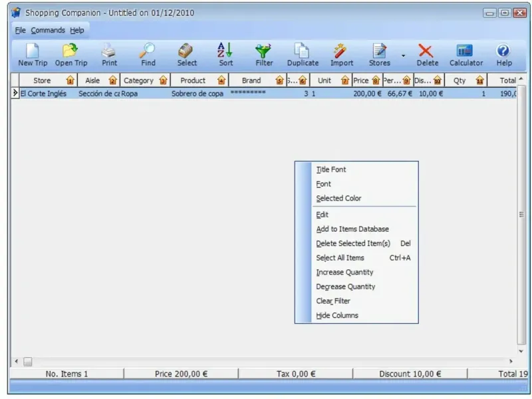Click the Price column sort badge 8

tap(376, 80)
